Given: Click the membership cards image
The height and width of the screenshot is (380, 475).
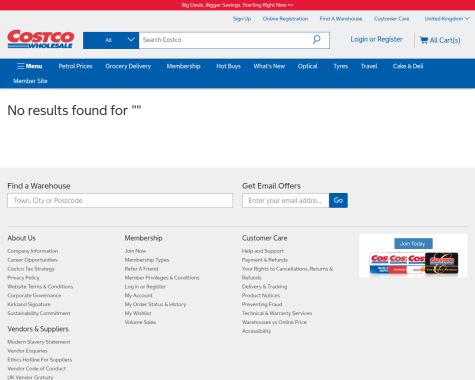Looking at the screenshot, I should [413, 263].
